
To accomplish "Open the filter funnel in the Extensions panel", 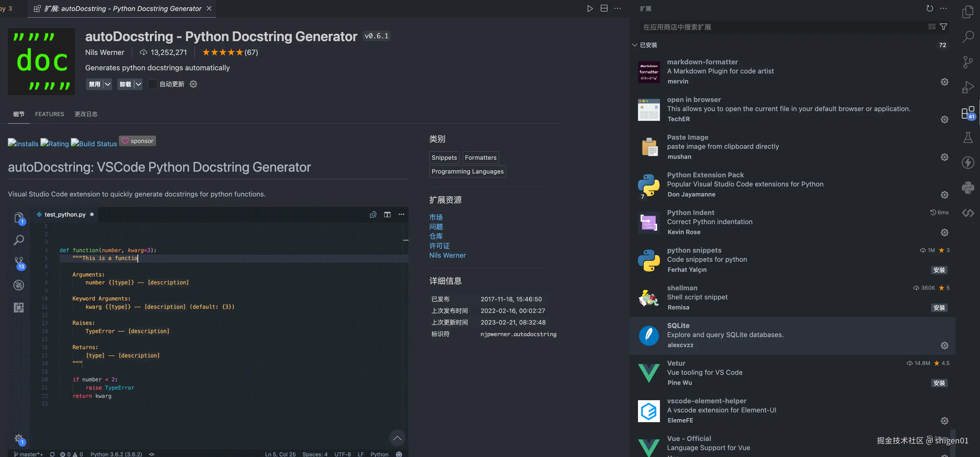I will point(944,26).
